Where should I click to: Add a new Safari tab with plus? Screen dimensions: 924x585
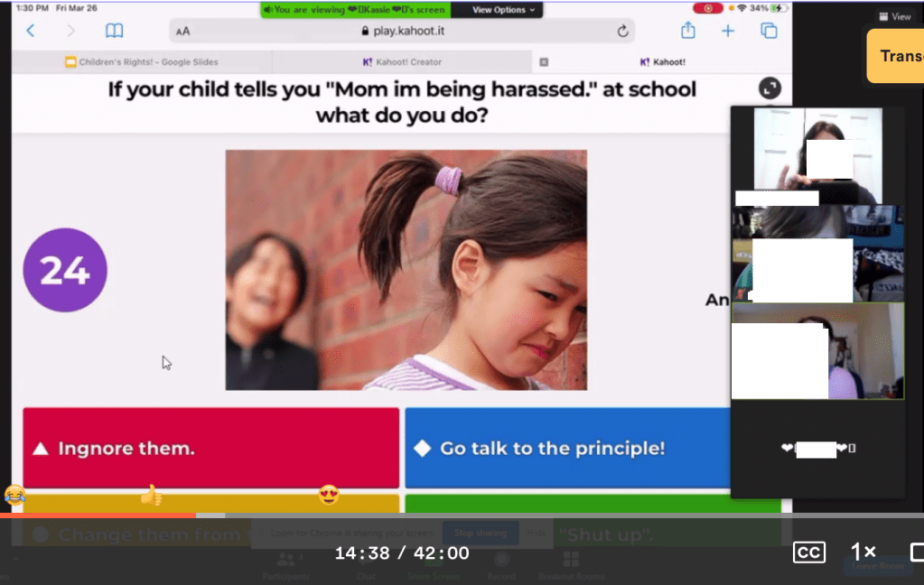728,31
